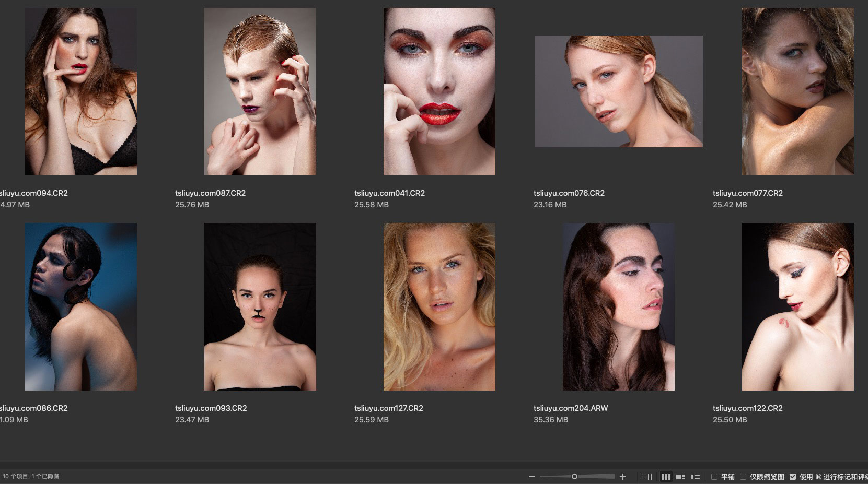This screenshot has height=484, width=868.
Task: Select thumbnail tsliuyu.com127.CR2
Action: 439,306
